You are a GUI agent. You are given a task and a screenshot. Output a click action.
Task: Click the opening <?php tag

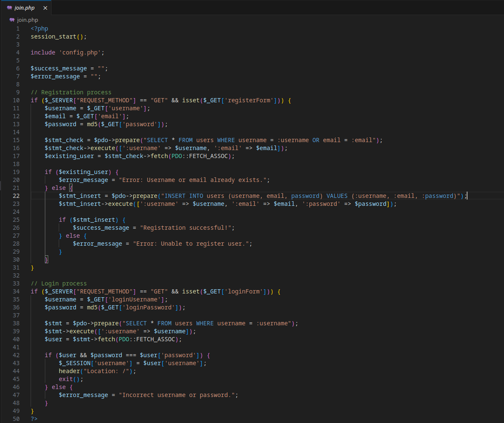[39, 29]
